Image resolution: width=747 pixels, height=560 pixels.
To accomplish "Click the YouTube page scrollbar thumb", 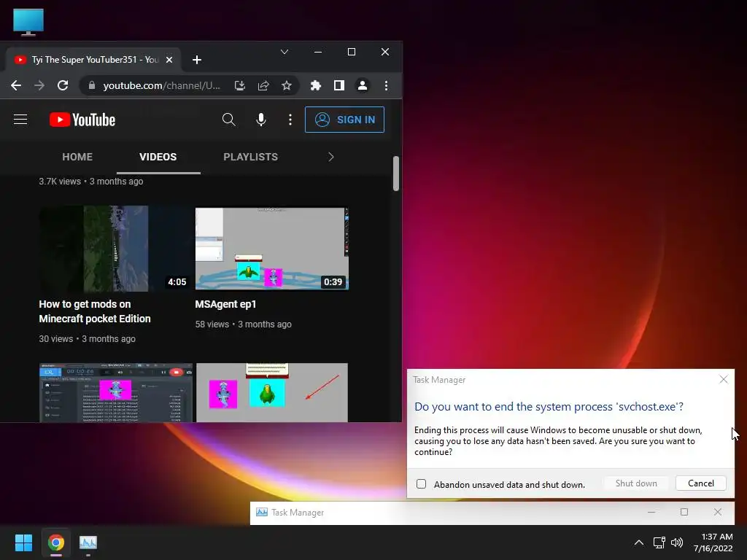I will tap(396, 174).
